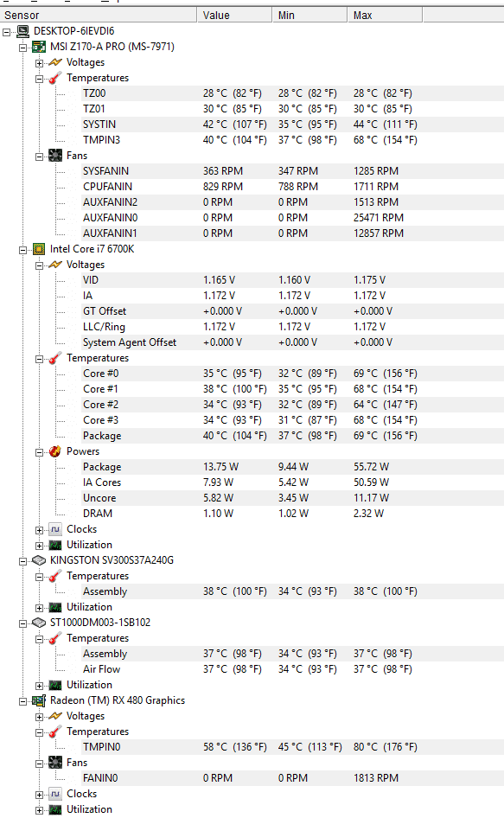Click the KINGSTON SV300S37A240G drive icon
Viewport: 504px width, 818px height.
point(39,560)
